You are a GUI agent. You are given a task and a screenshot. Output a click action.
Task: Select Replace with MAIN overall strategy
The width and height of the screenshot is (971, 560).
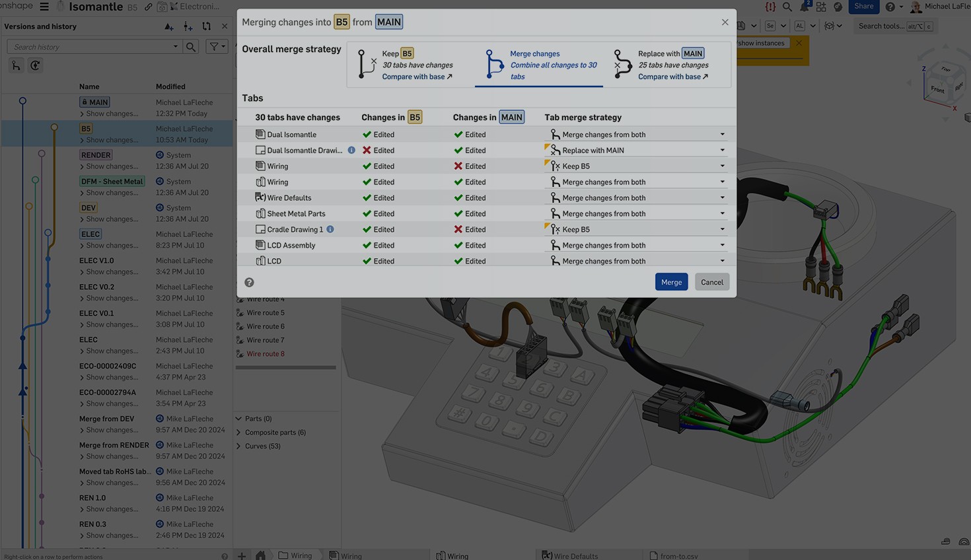pos(667,65)
